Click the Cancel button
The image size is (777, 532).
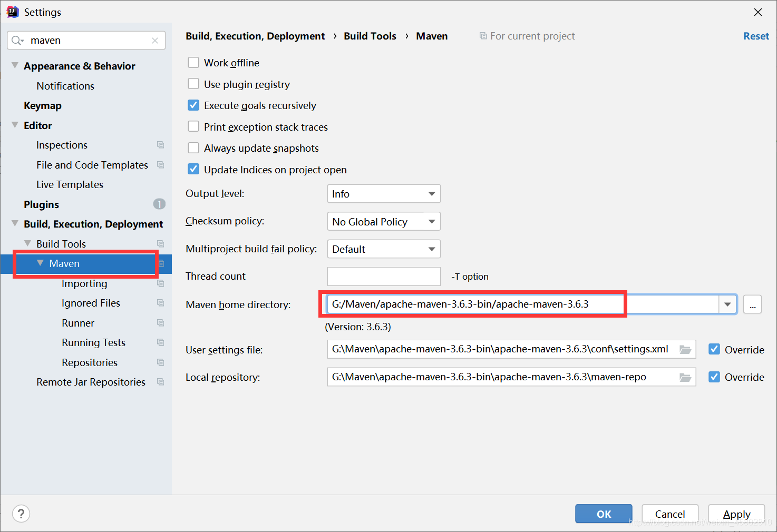point(670,514)
